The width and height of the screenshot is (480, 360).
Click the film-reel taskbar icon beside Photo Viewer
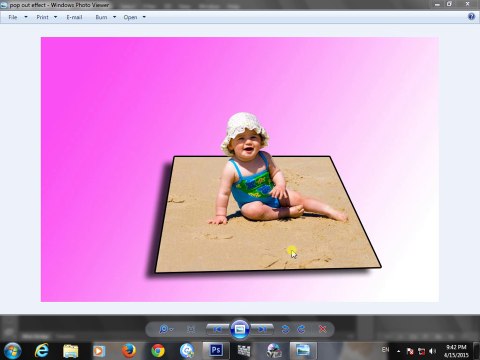[x=274, y=351]
